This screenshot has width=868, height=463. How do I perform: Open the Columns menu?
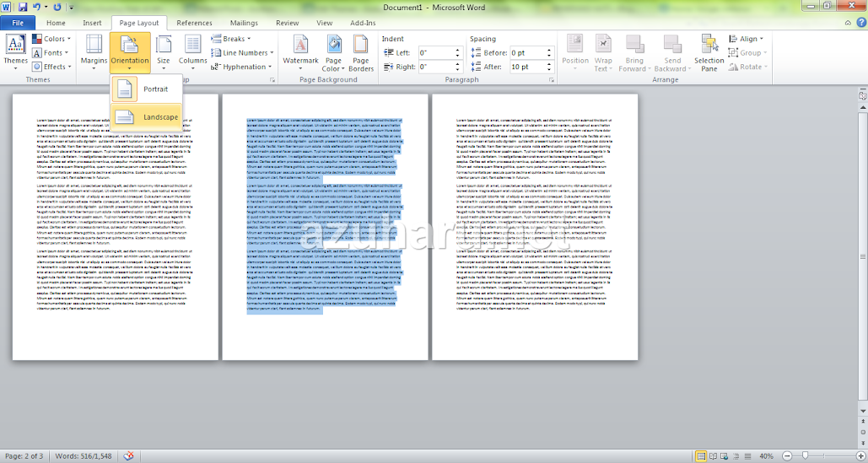tap(192, 52)
